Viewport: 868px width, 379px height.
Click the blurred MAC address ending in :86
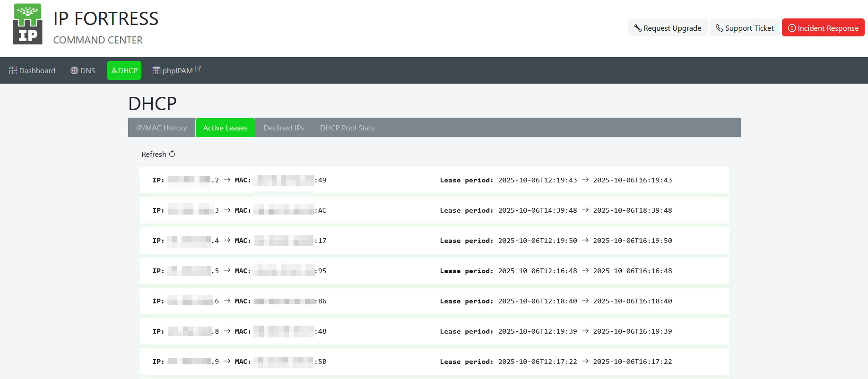click(290, 301)
